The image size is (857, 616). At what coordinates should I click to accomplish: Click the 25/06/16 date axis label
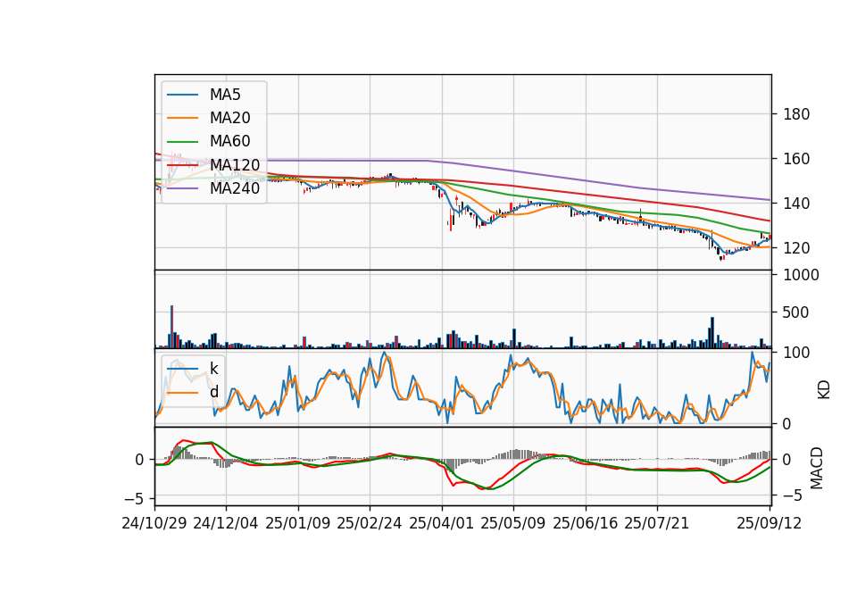click(586, 523)
